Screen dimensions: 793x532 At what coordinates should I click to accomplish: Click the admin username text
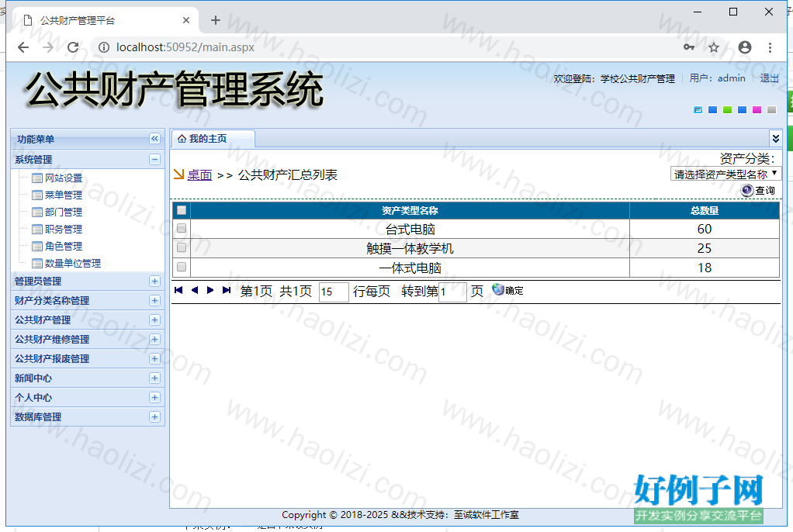click(731, 78)
